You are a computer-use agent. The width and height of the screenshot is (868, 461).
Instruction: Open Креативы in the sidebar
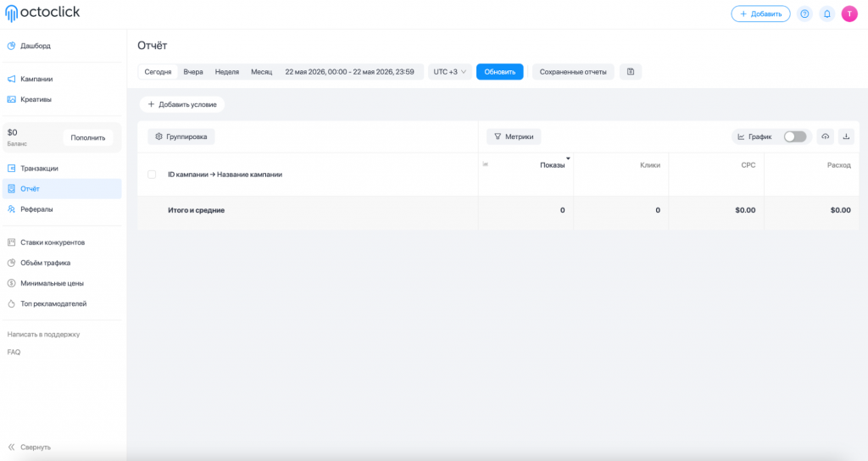click(x=62, y=100)
